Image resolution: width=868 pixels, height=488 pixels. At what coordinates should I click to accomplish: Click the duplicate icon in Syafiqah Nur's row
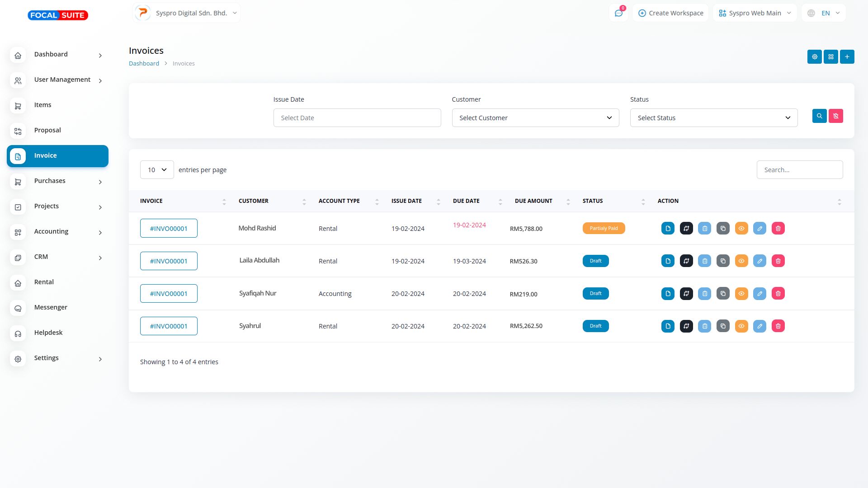click(723, 294)
